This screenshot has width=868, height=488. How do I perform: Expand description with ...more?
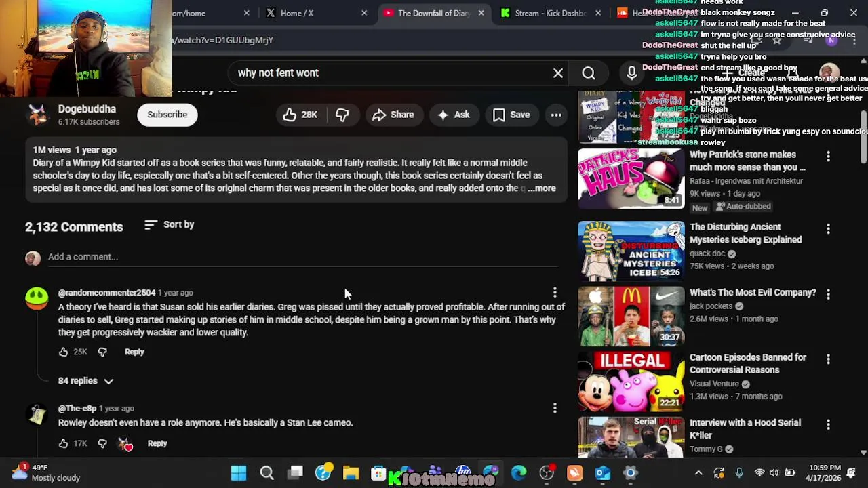point(542,188)
